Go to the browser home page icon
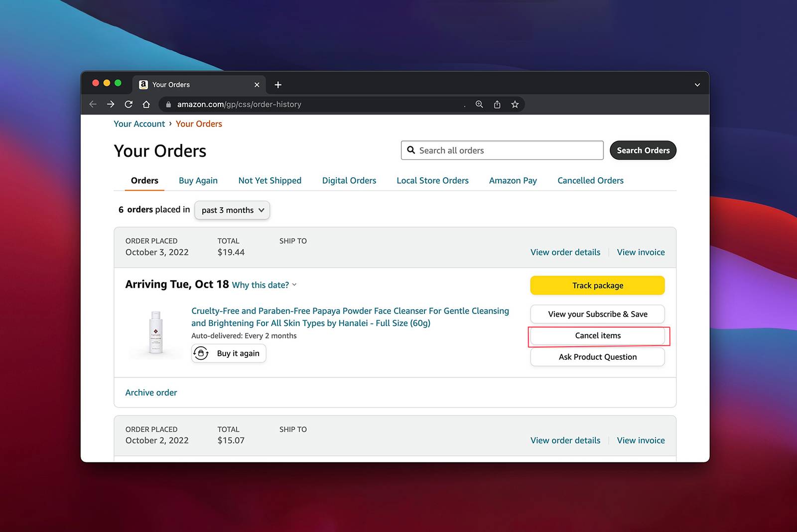 (146, 104)
